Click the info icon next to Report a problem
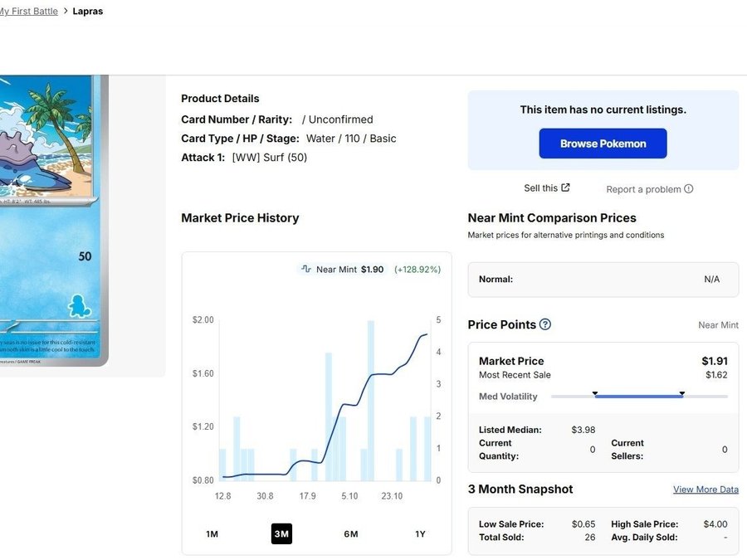This screenshot has height=560, width=747. [689, 189]
